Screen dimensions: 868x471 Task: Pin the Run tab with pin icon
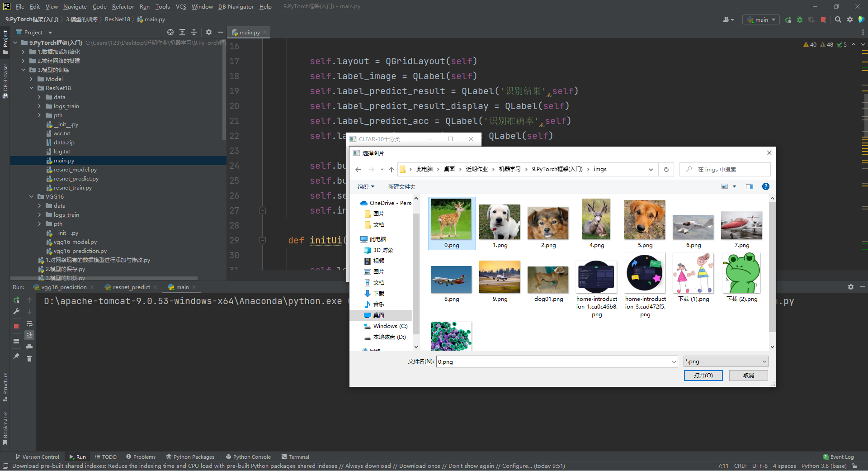coord(16,356)
